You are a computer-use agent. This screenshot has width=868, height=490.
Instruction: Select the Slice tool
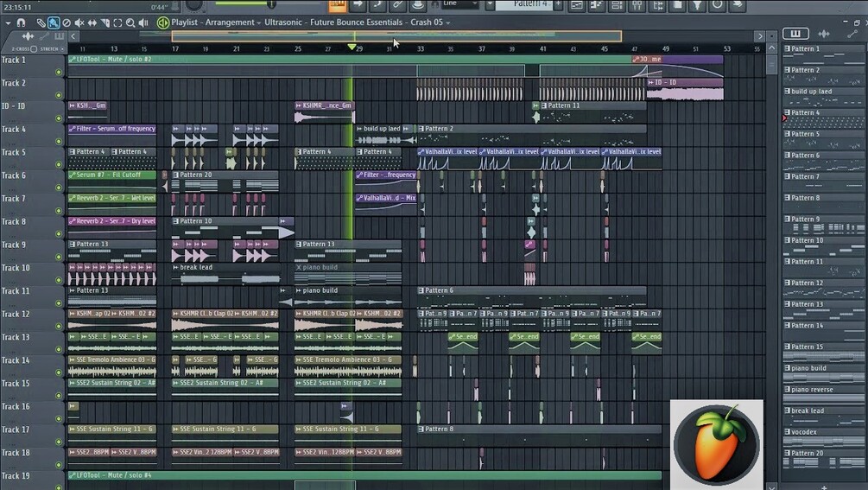click(x=105, y=22)
